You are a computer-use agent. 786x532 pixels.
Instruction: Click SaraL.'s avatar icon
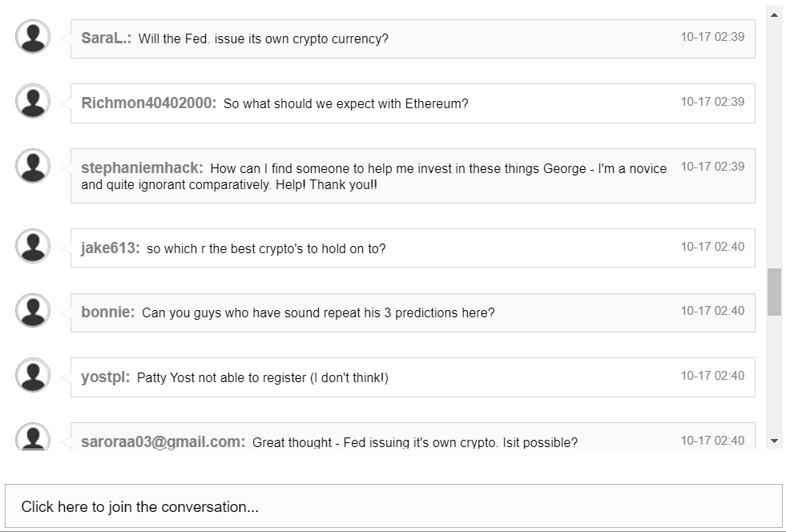point(33,37)
